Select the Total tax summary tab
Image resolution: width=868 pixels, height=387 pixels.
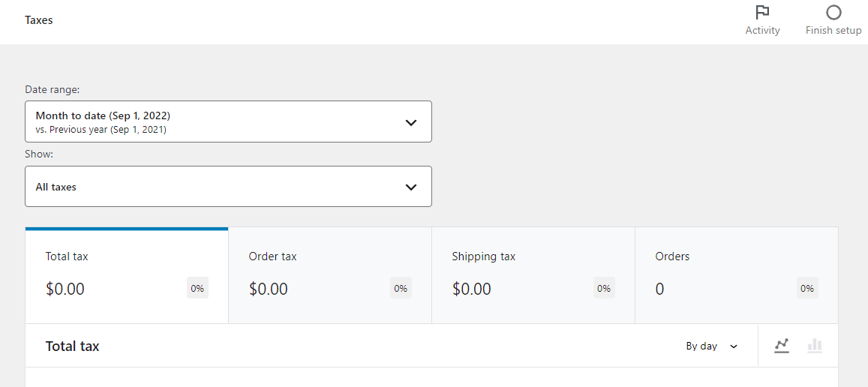click(x=127, y=275)
